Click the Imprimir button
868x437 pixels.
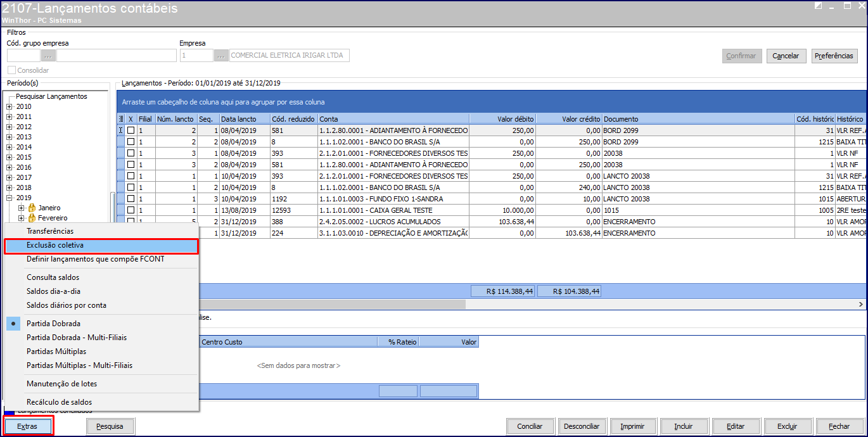pos(633,426)
